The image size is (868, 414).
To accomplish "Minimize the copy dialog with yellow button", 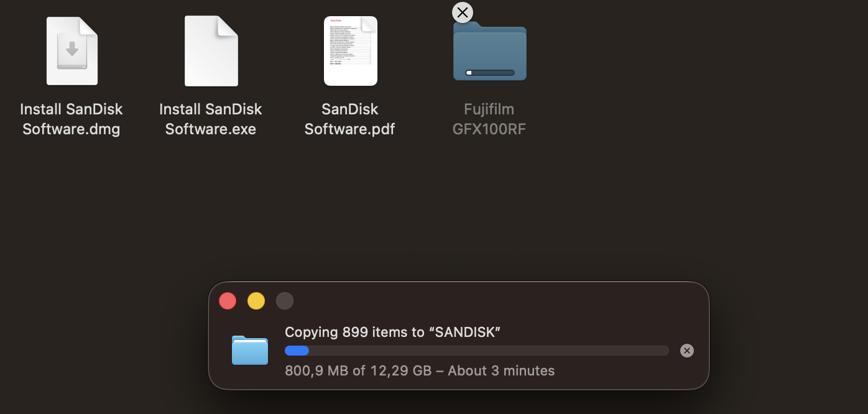I will coord(256,301).
